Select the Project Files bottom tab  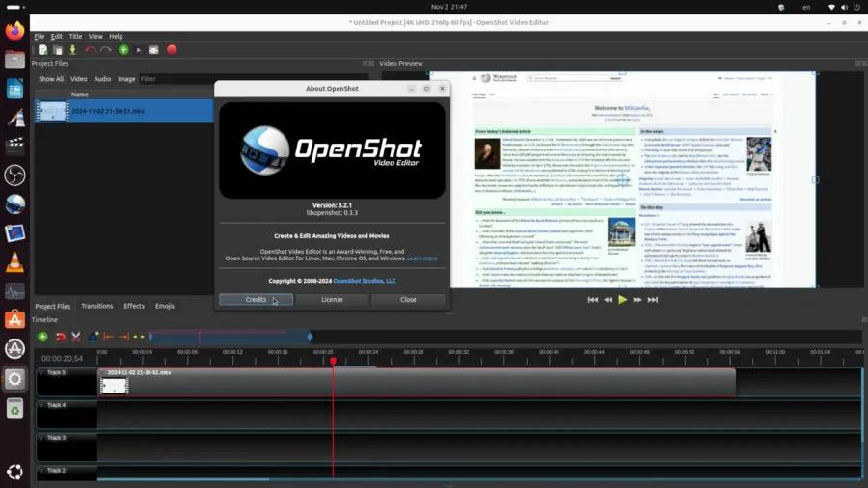53,306
